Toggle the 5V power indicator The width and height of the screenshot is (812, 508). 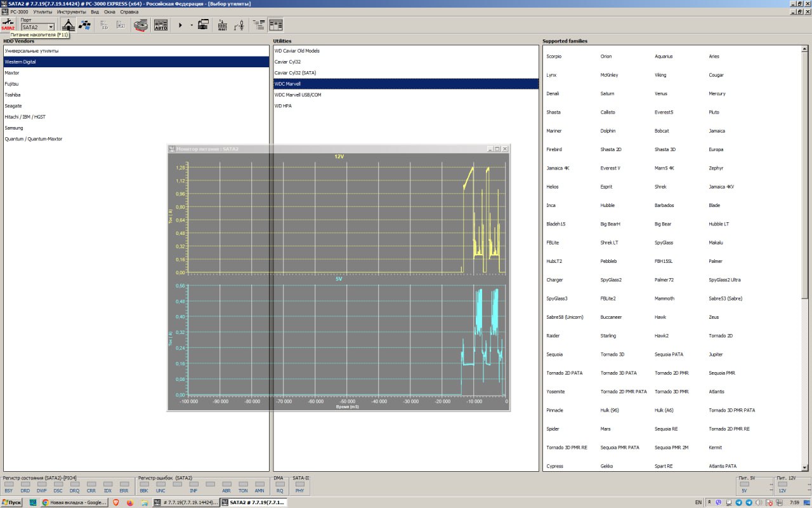pyautogui.click(x=745, y=484)
